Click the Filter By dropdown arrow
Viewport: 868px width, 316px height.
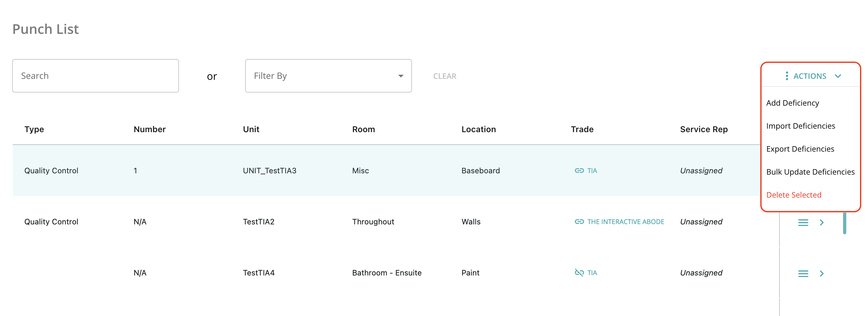pos(401,76)
